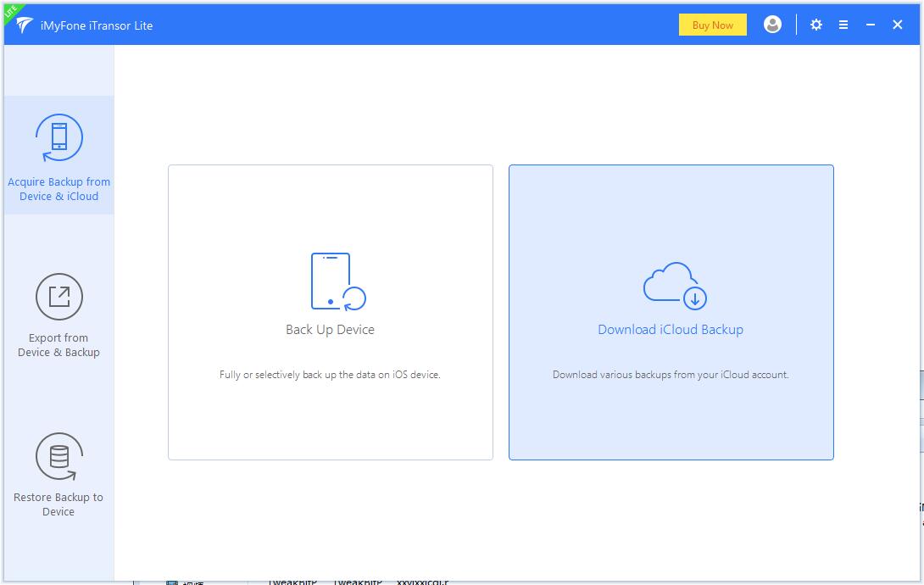Click the Restore Backup database icon
This screenshot has height=585, width=924.
[x=59, y=457]
